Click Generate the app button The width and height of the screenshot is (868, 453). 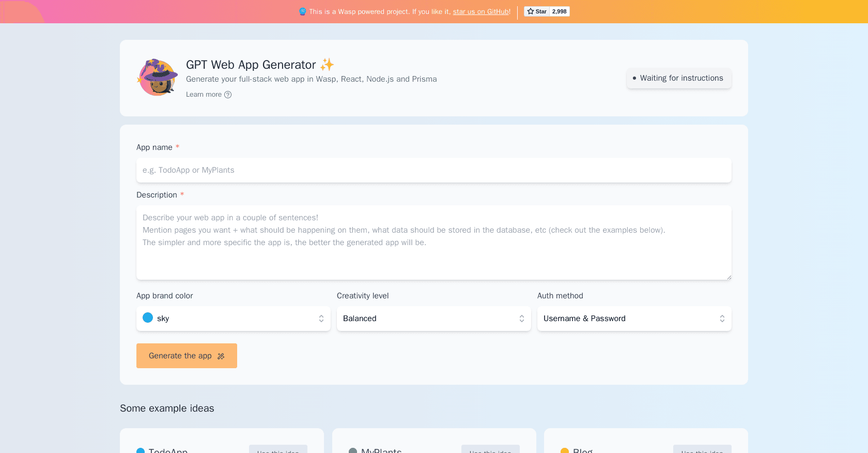(x=187, y=356)
